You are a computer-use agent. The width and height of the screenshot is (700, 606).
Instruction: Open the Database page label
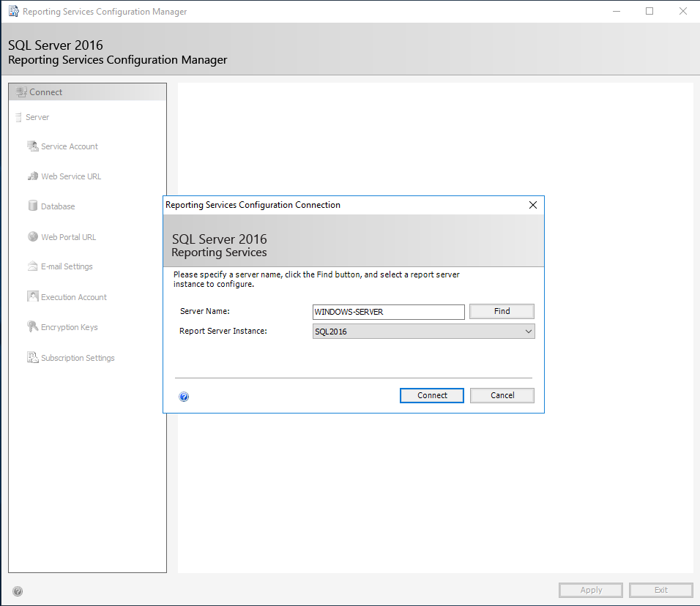tap(58, 206)
